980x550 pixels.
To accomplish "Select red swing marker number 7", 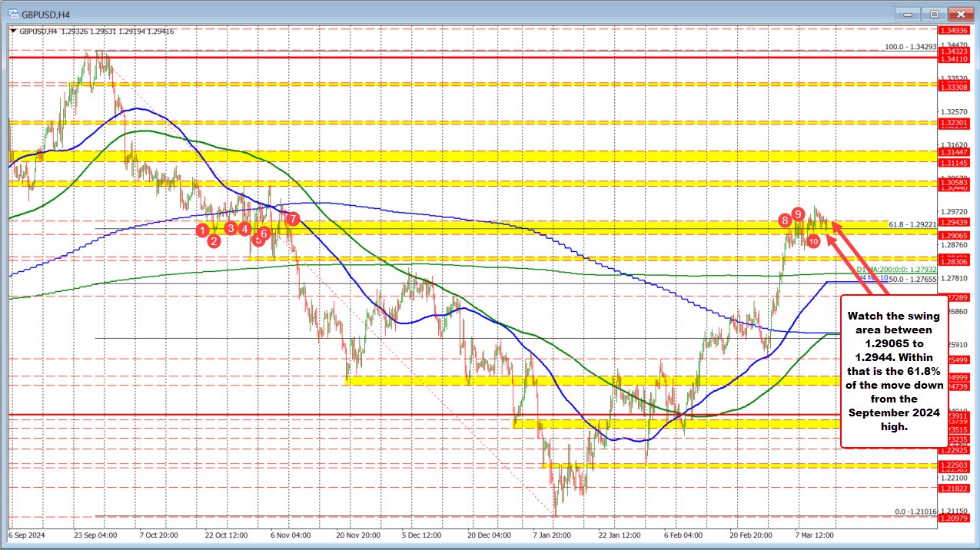I will (292, 218).
